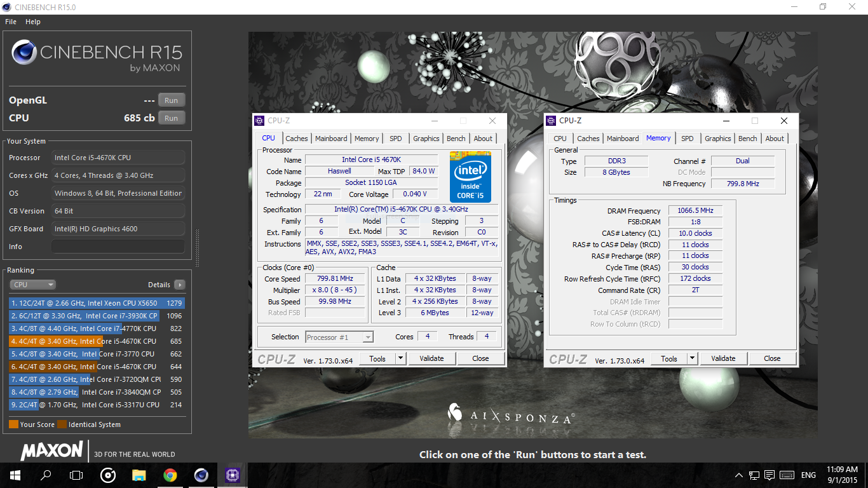The height and width of the screenshot is (488, 868).
Task: Run the OpenGL benchmark
Action: (172, 100)
